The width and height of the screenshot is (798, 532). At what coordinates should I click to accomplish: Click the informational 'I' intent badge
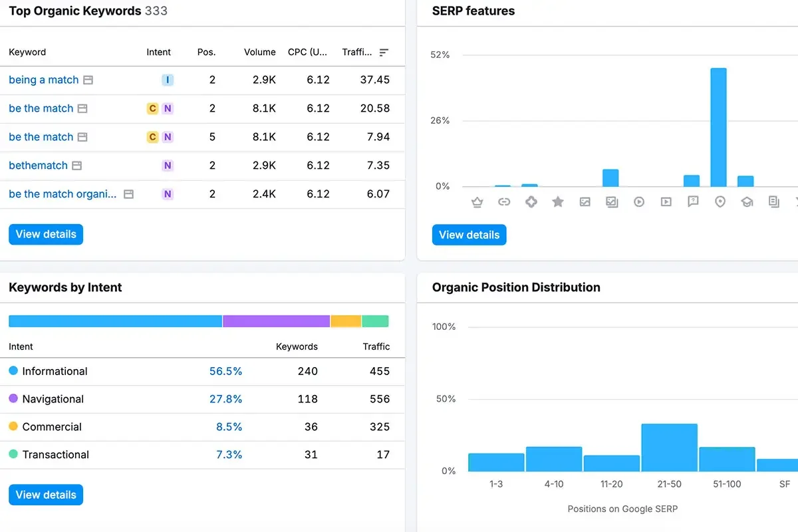coord(168,80)
